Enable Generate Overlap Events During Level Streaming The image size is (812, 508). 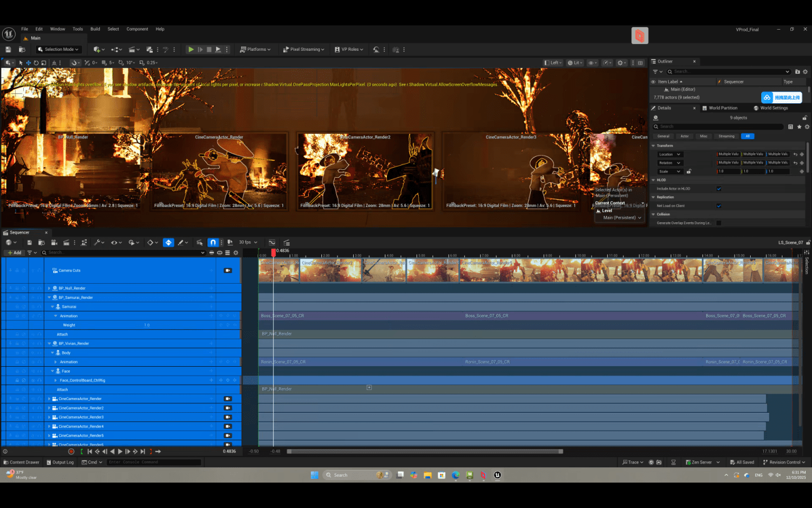point(718,223)
